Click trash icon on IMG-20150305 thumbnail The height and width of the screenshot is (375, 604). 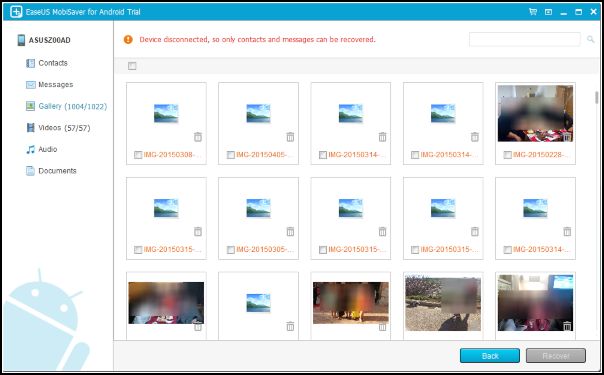(x=290, y=231)
